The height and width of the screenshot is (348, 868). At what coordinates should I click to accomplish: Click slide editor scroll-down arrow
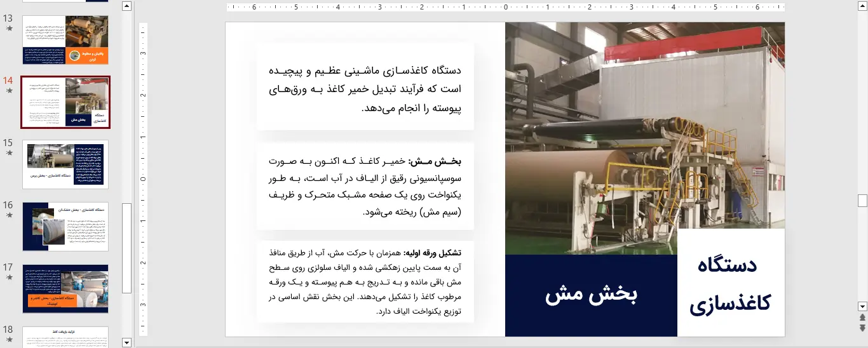pos(862,305)
